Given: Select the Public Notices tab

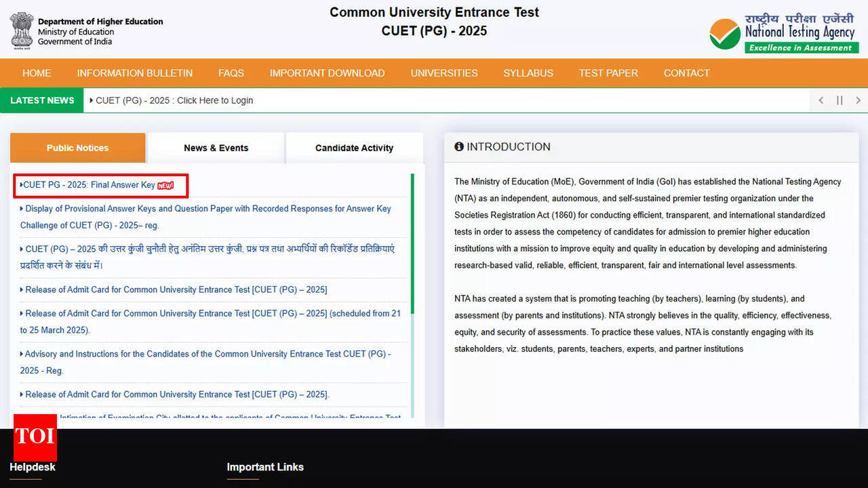Looking at the screenshot, I should (77, 148).
